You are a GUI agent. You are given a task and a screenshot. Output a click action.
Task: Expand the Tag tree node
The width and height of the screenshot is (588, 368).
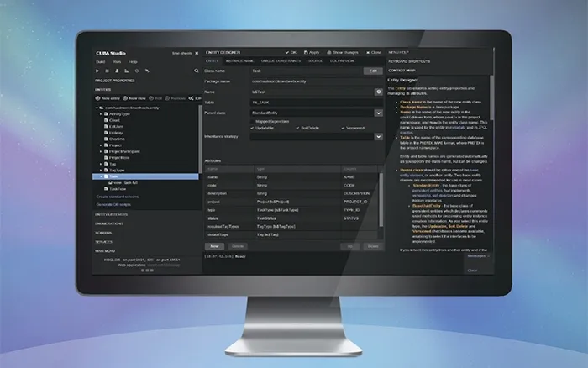(101, 164)
